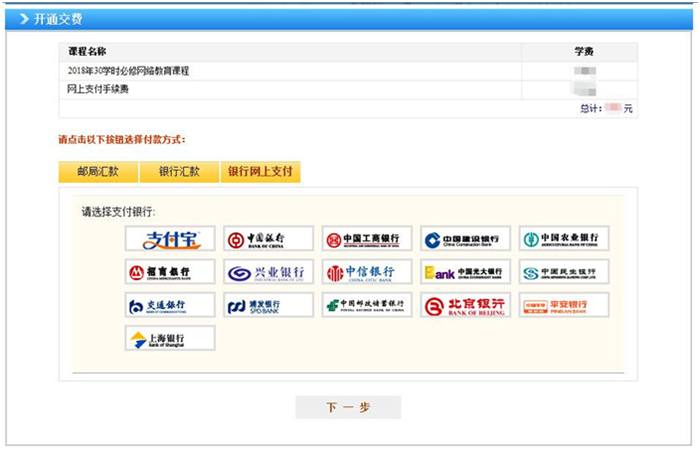The width and height of the screenshot is (700, 451).
Task: Select China Everbright Bank (中国光大银行)
Action: 465,272
